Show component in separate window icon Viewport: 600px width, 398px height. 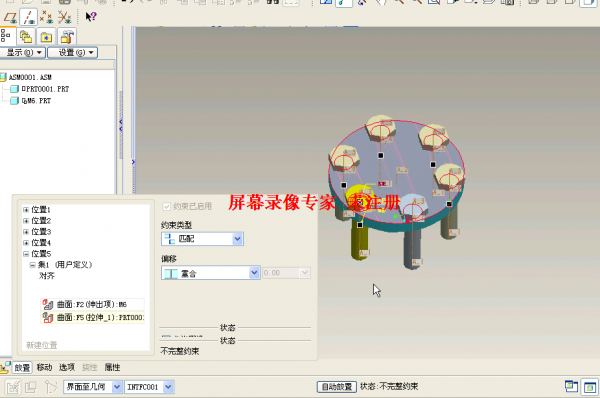coord(571,387)
